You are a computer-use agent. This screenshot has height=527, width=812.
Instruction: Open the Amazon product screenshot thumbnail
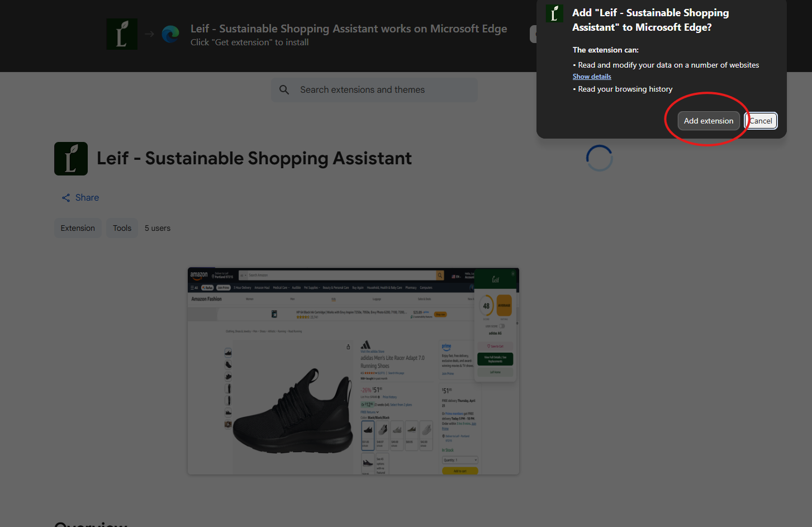pos(353,371)
